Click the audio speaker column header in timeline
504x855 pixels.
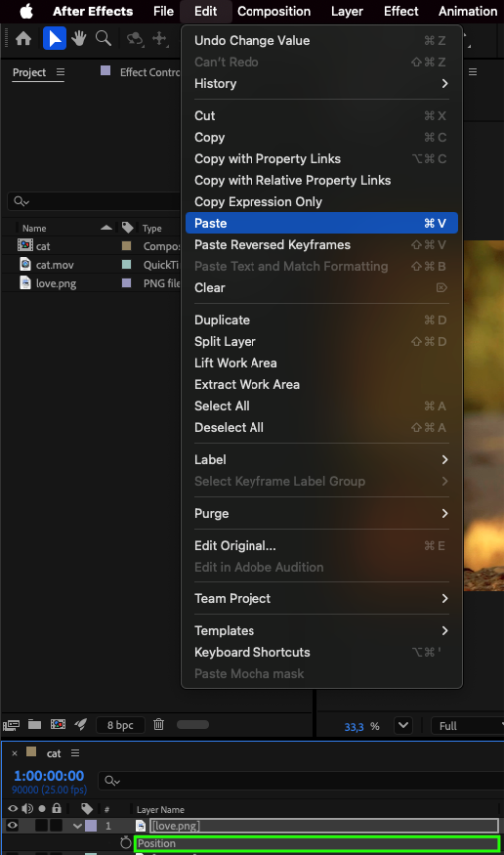pos(27,809)
